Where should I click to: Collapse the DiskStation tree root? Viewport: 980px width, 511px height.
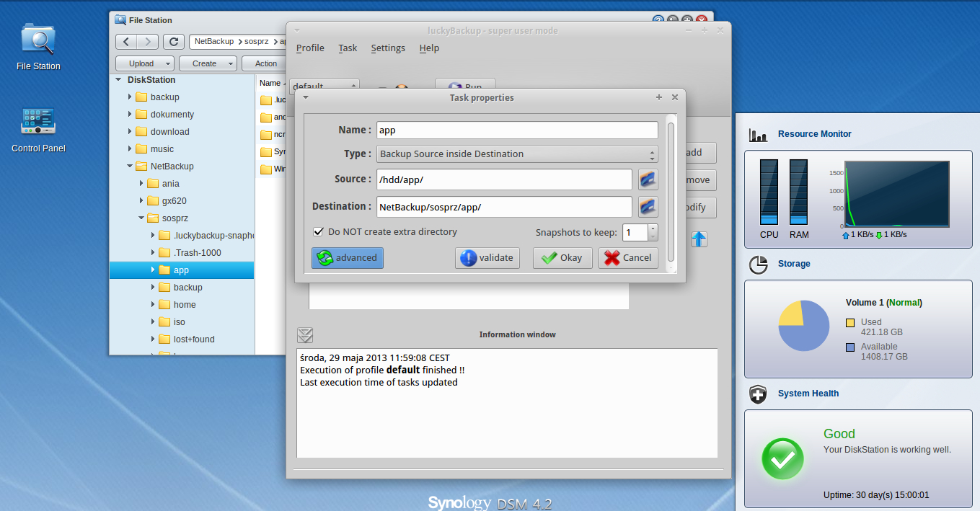tap(118, 80)
